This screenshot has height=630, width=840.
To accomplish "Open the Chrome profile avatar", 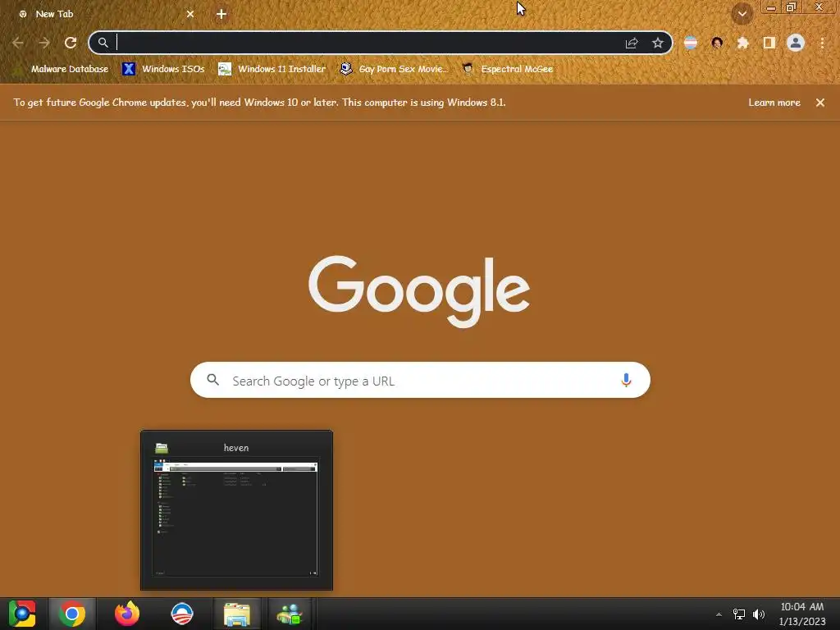I will coord(796,43).
